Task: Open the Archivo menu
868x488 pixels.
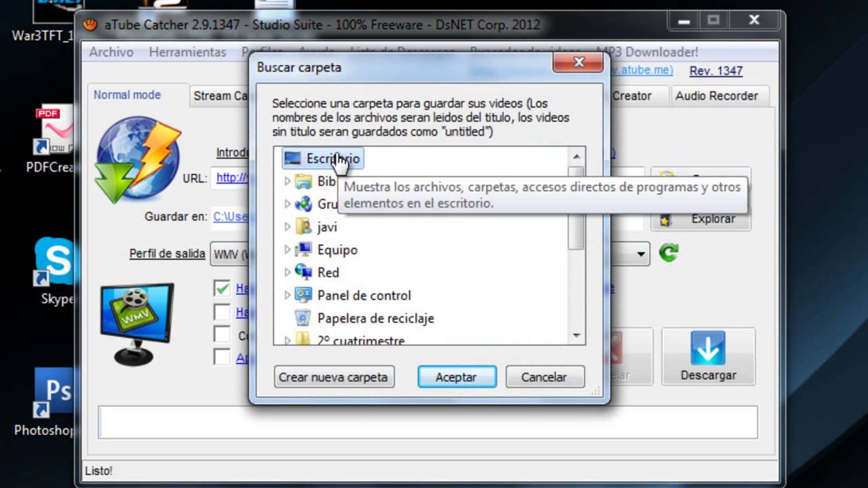Action: [111, 52]
